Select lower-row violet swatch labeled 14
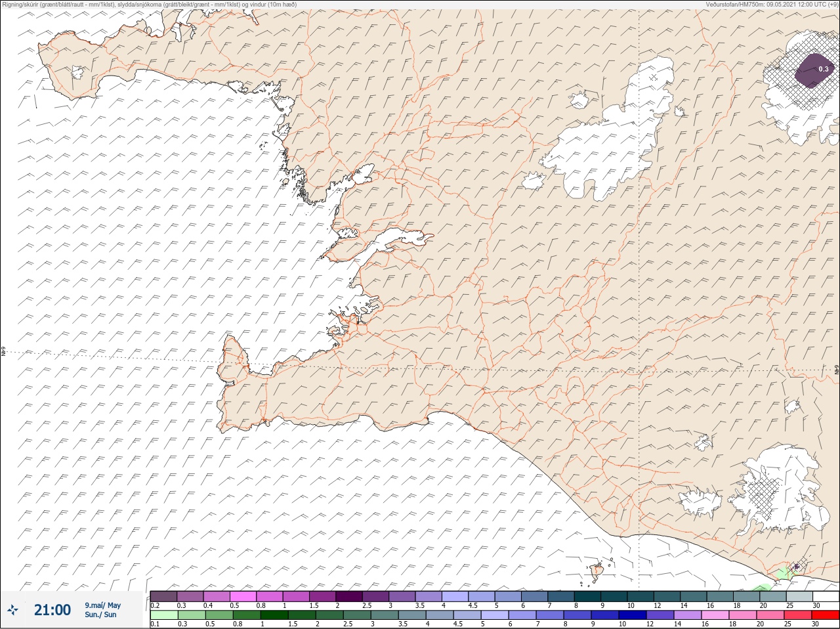The width and height of the screenshot is (840, 629). pyautogui.click(x=688, y=615)
